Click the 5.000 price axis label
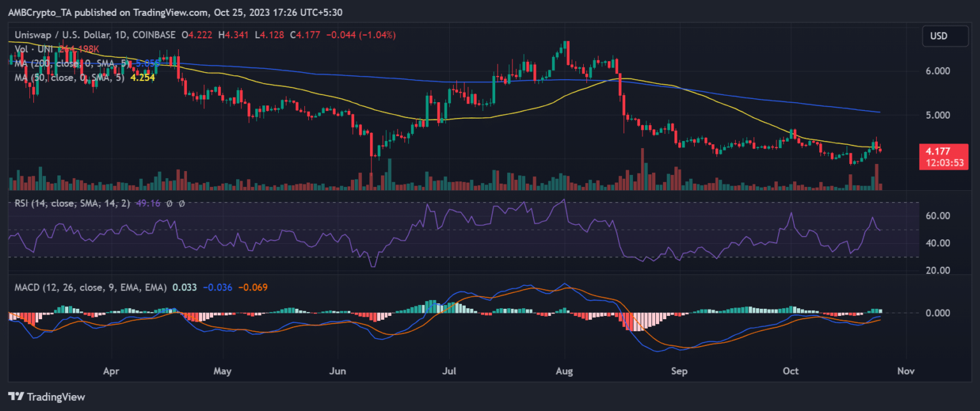 [936, 116]
